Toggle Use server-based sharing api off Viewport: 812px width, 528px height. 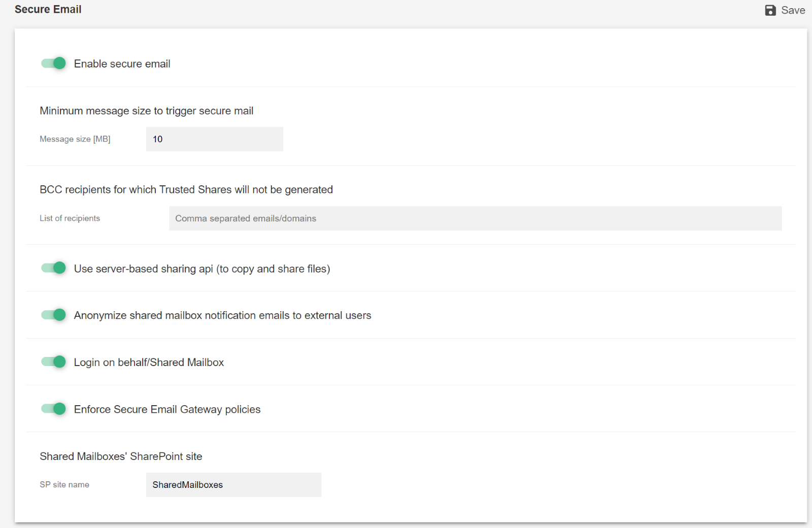(x=53, y=268)
